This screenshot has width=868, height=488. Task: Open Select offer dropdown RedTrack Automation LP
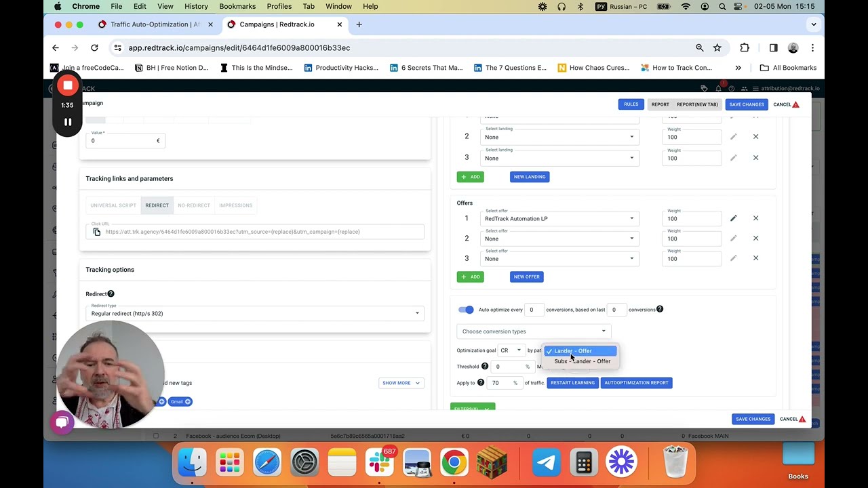(559, 218)
